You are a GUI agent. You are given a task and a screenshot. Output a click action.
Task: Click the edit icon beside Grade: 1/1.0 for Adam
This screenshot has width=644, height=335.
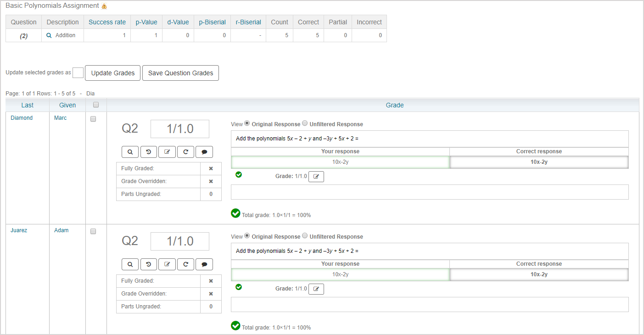tap(316, 289)
